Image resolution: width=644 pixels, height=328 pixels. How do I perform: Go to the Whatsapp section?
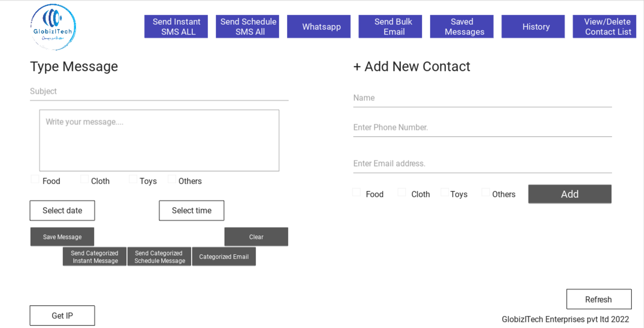[319, 27]
